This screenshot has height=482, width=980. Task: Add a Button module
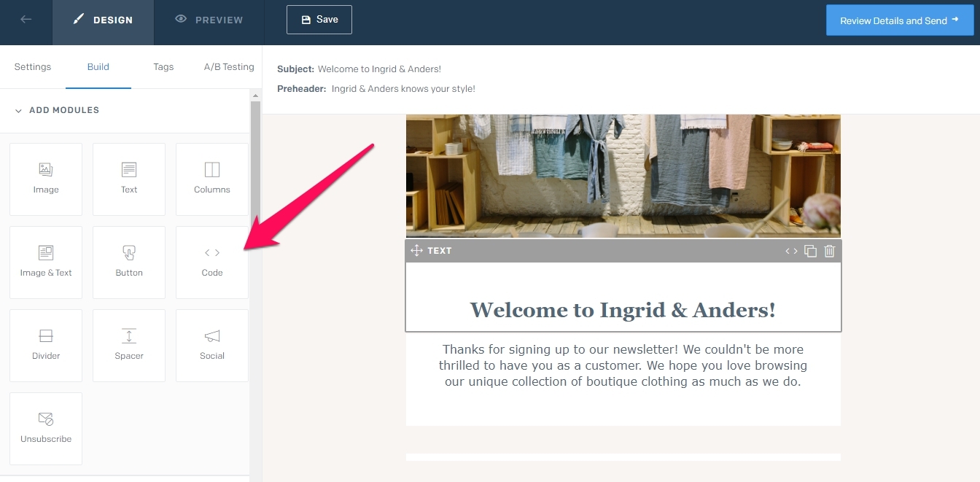pos(129,263)
